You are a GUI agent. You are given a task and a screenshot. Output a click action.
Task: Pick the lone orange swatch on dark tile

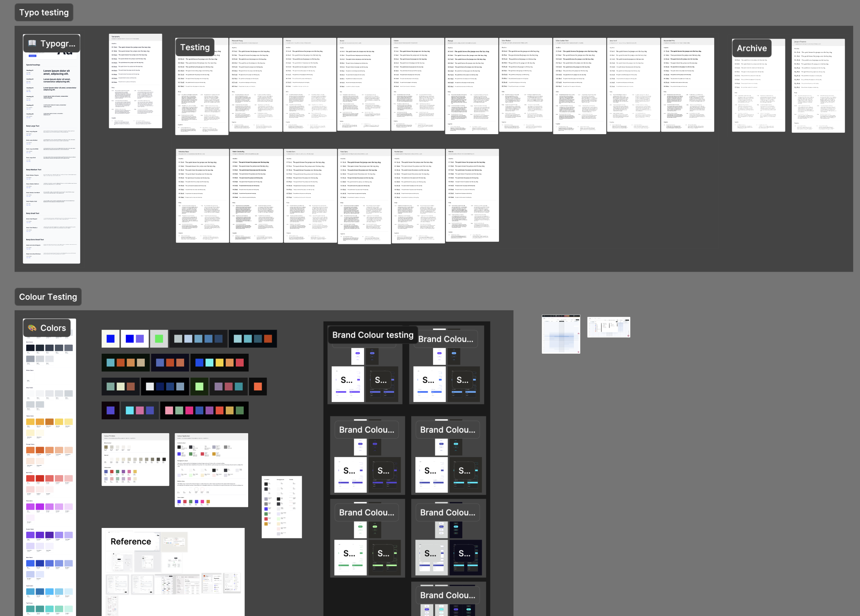click(x=258, y=386)
